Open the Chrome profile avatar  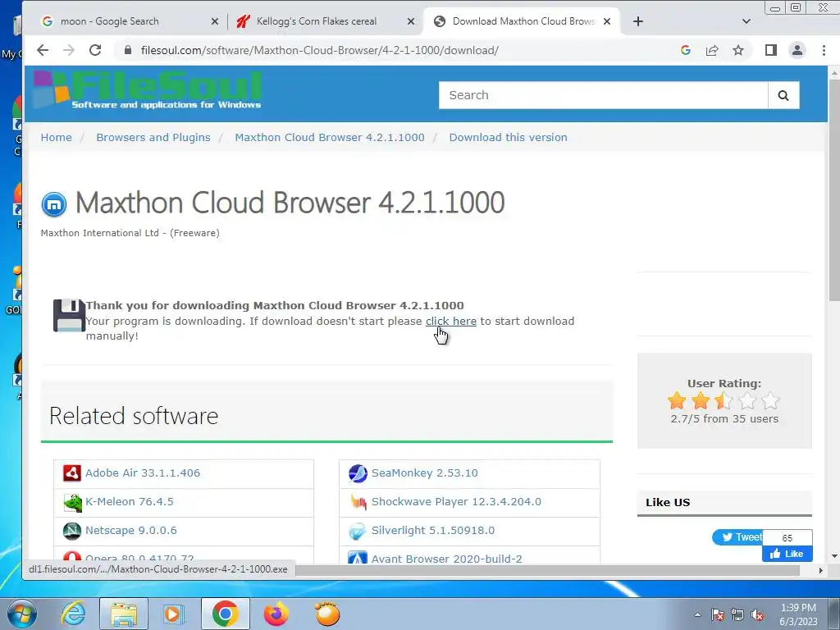coord(797,50)
